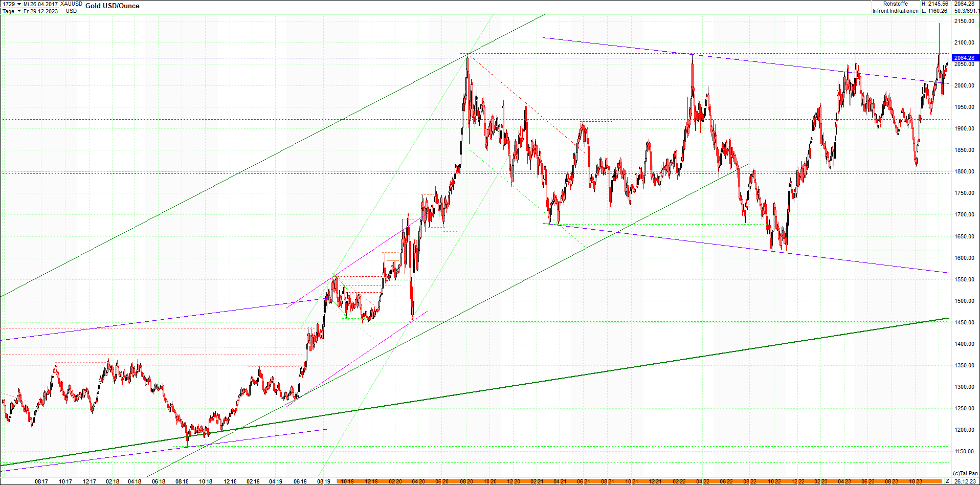980x485 pixels.
Task: Click the 02 22 time axis label
Action: (x=679, y=481)
